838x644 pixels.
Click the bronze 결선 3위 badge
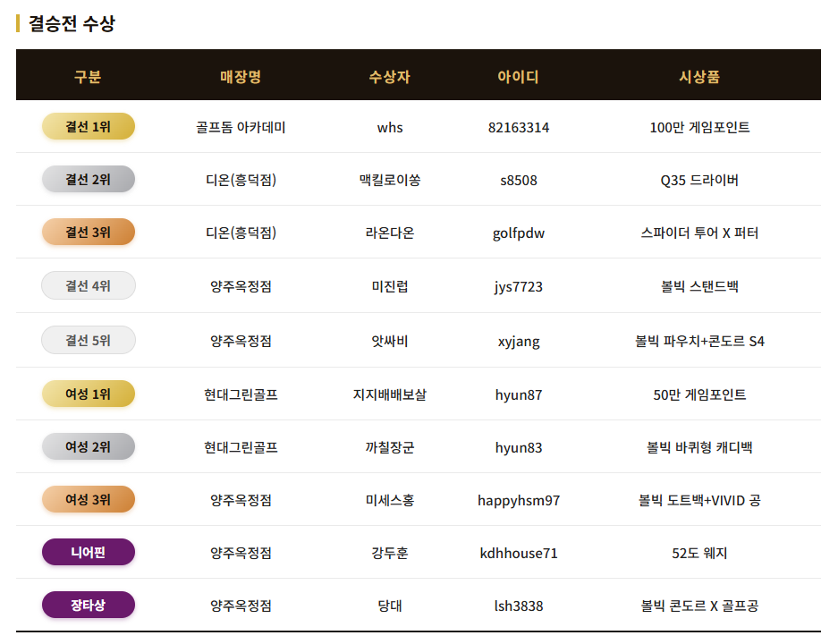(x=89, y=233)
